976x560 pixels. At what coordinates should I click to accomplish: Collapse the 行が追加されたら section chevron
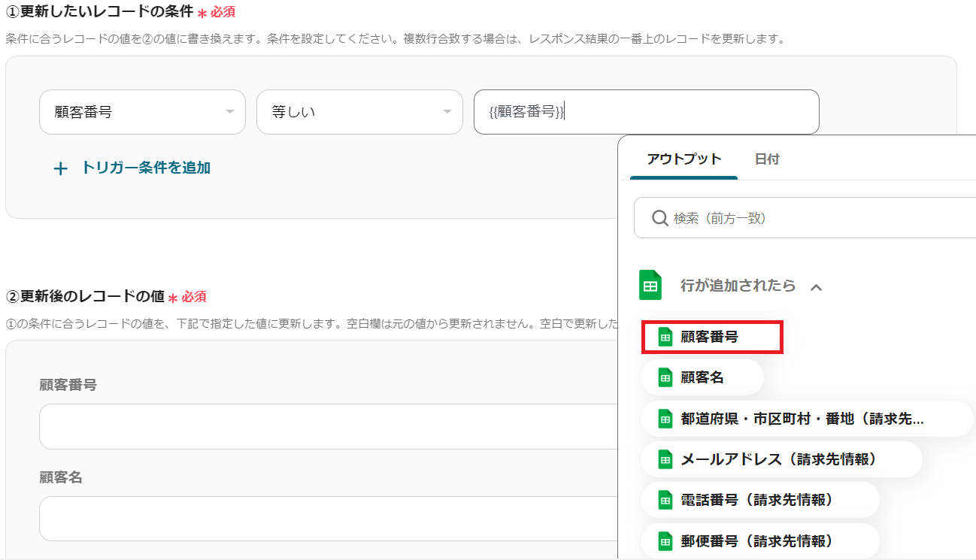coord(816,286)
